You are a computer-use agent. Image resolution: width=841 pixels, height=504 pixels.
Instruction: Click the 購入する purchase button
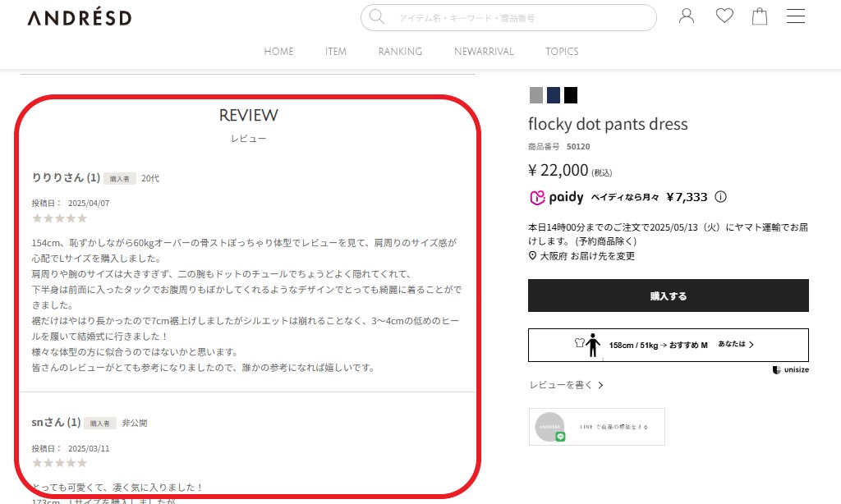click(x=668, y=295)
